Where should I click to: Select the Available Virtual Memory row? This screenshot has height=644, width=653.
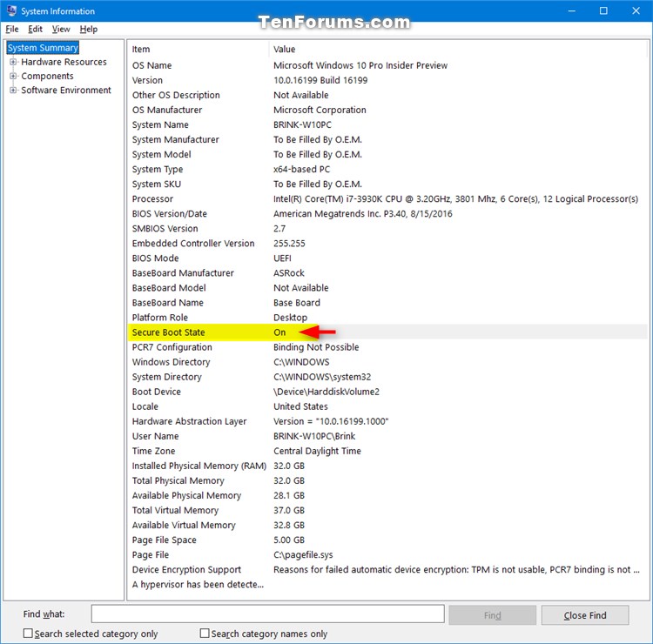point(387,526)
